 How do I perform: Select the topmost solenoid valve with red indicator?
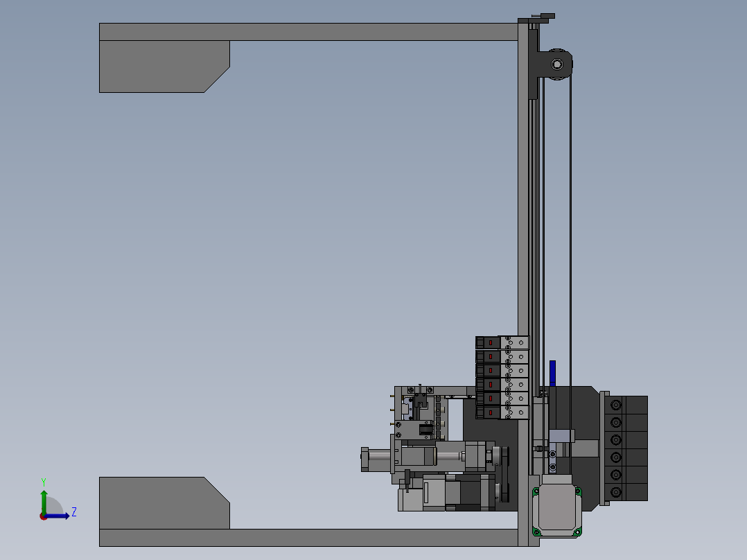[x=502, y=342]
